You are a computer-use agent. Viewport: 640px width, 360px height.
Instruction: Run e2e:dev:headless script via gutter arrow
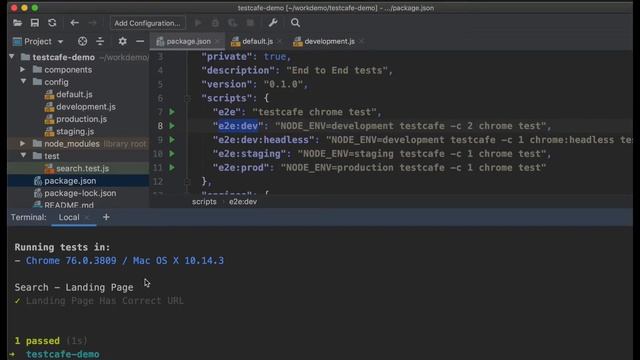point(172,140)
